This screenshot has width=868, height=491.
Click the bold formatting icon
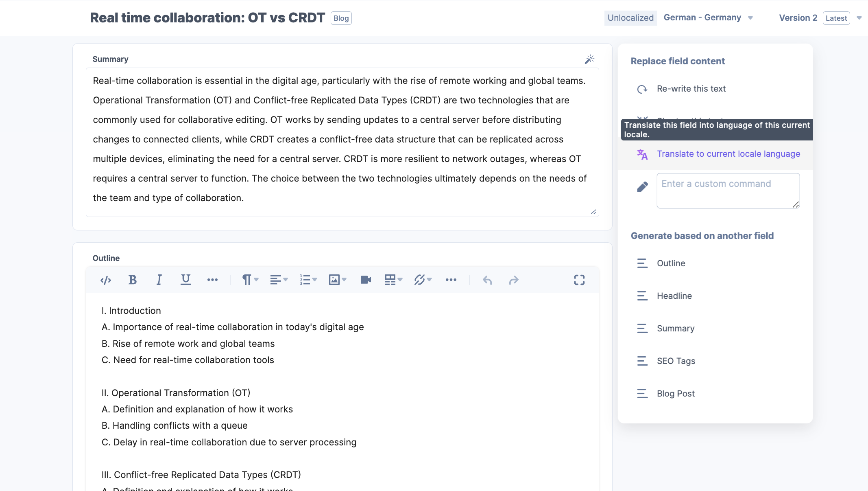click(132, 279)
